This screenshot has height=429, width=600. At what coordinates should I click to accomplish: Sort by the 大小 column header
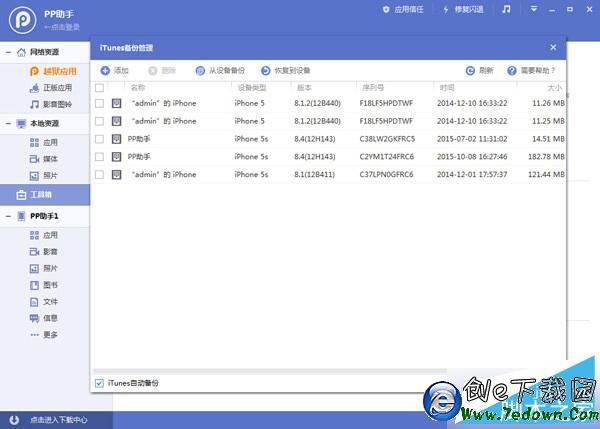coord(554,88)
